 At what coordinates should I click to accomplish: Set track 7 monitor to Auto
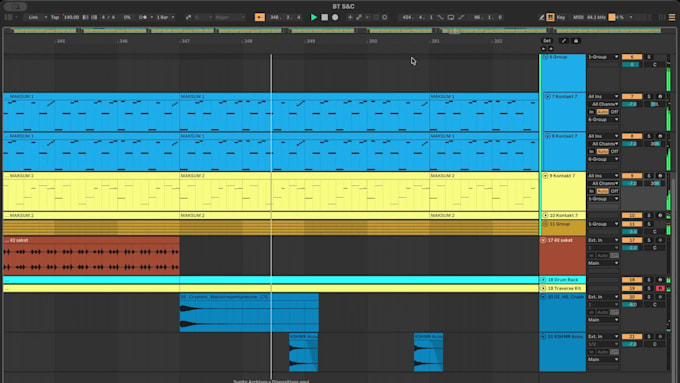(602, 112)
